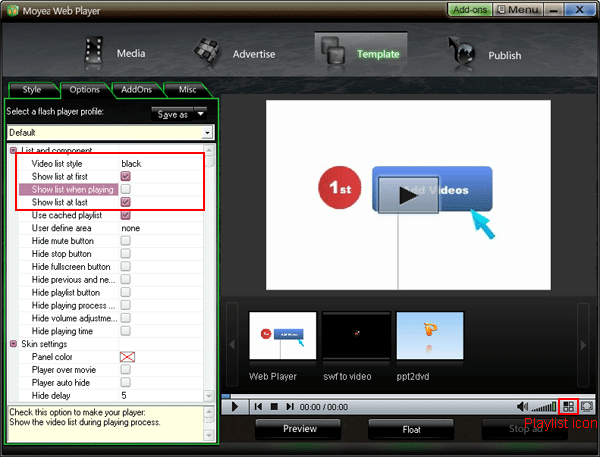Check Hide volume adjustment option

126,318
